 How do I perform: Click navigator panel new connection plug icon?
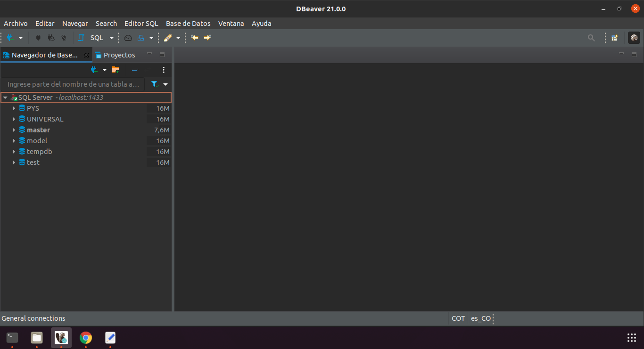tap(94, 70)
